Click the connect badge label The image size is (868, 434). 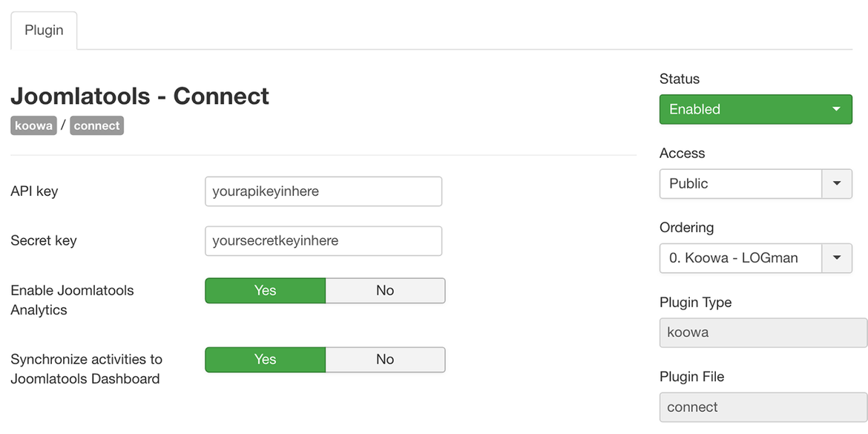point(97,125)
